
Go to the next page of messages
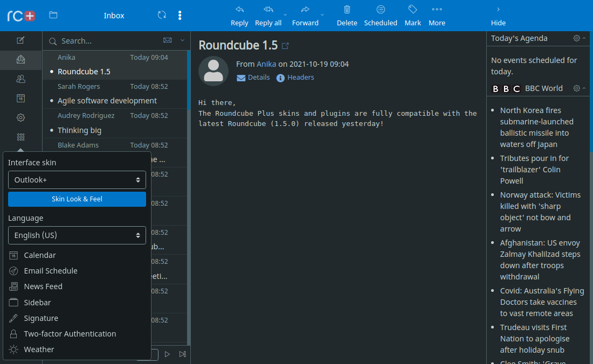(x=167, y=354)
